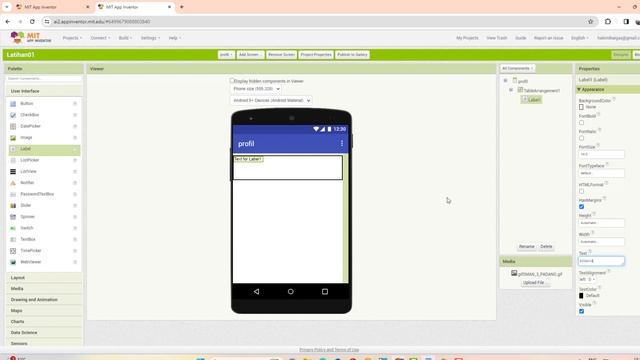Open the Help menu

[x=175, y=38]
